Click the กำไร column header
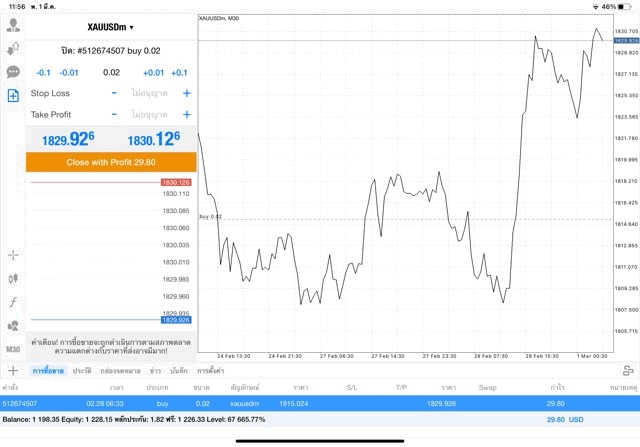This screenshot has height=447, width=640. coord(557,387)
